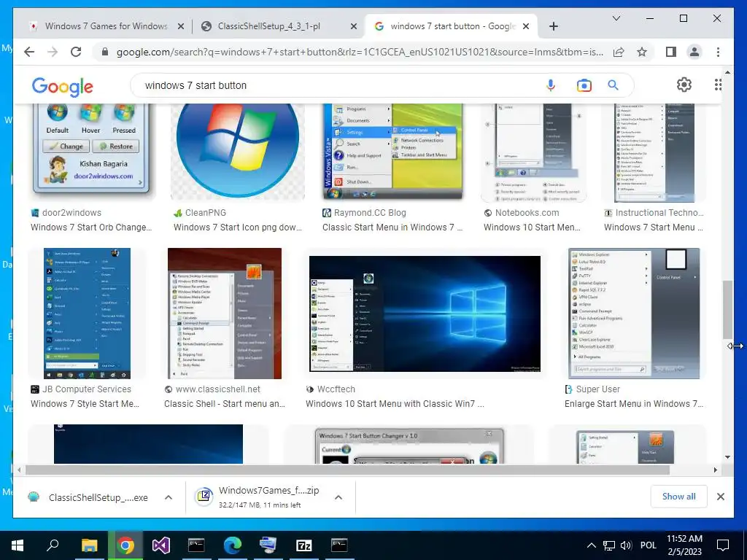Open File Explorer from the taskbar
The width and height of the screenshot is (747, 560).
click(x=89, y=545)
